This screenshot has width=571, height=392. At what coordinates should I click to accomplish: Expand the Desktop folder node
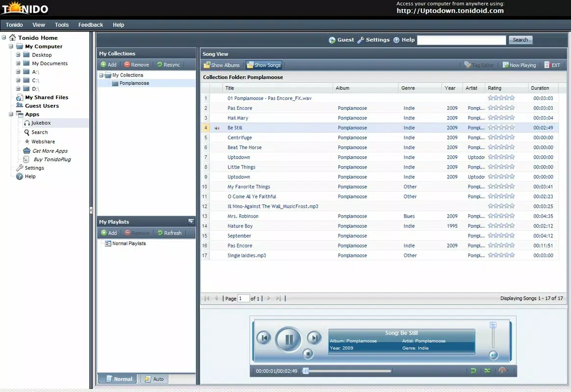pos(18,54)
